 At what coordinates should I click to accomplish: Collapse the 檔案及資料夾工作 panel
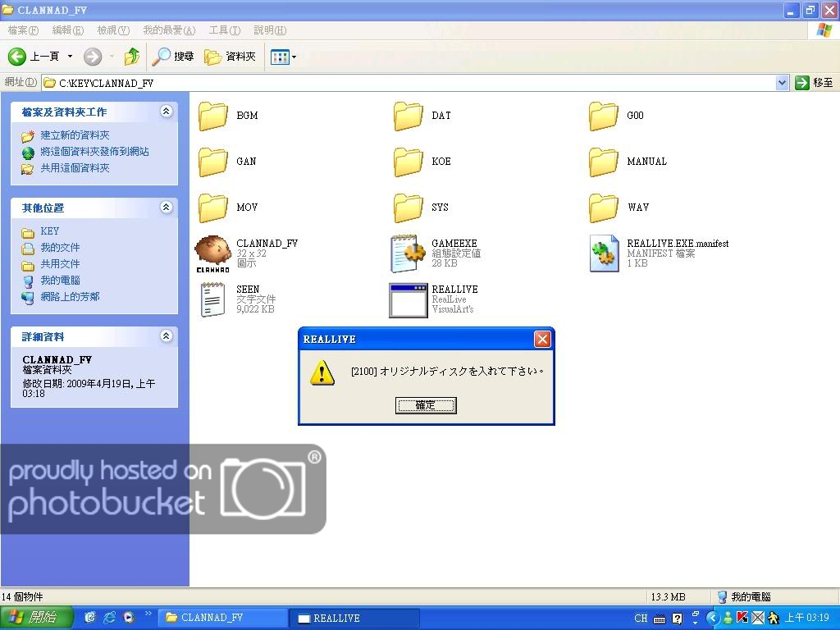[x=166, y=112]
